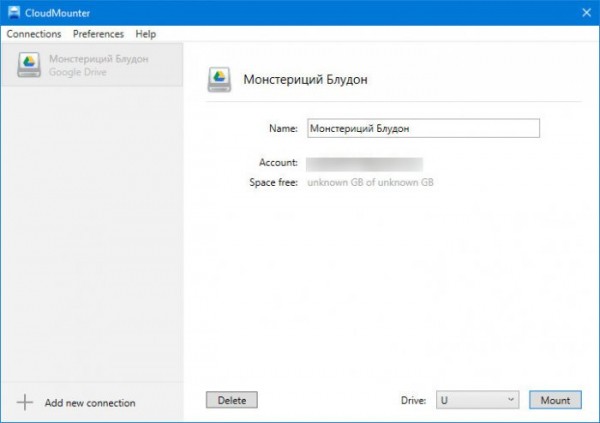The image size is (600, 423).
Task: Click the plus icon for adding connection
Action: pos(25,402)
